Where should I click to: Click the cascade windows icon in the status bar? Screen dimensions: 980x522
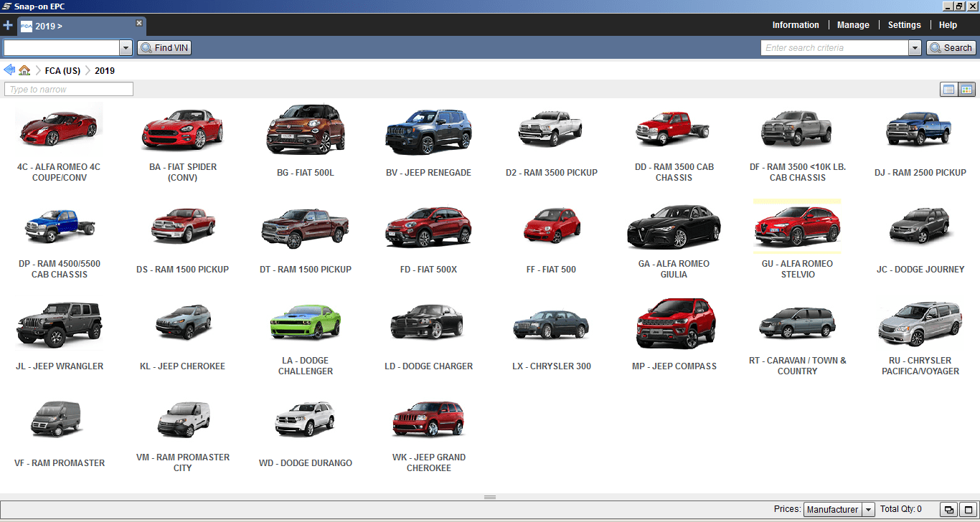pos(948,508)
